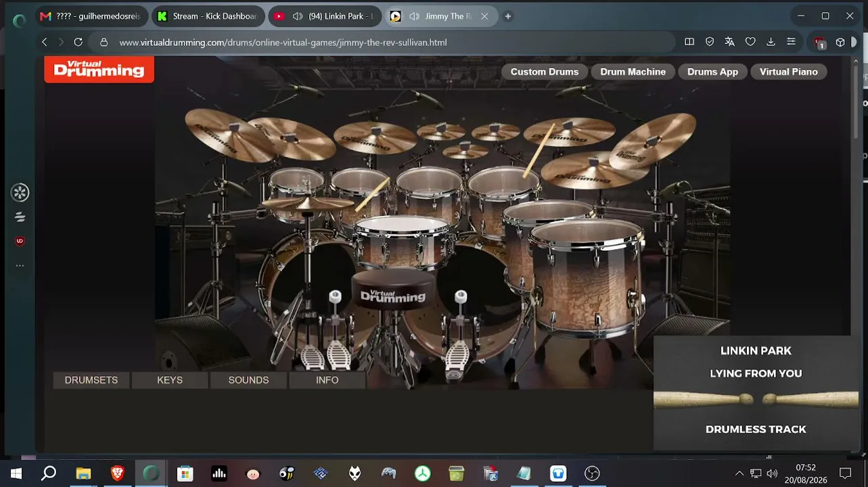Open the SOUNDS tab

point(248,380)
